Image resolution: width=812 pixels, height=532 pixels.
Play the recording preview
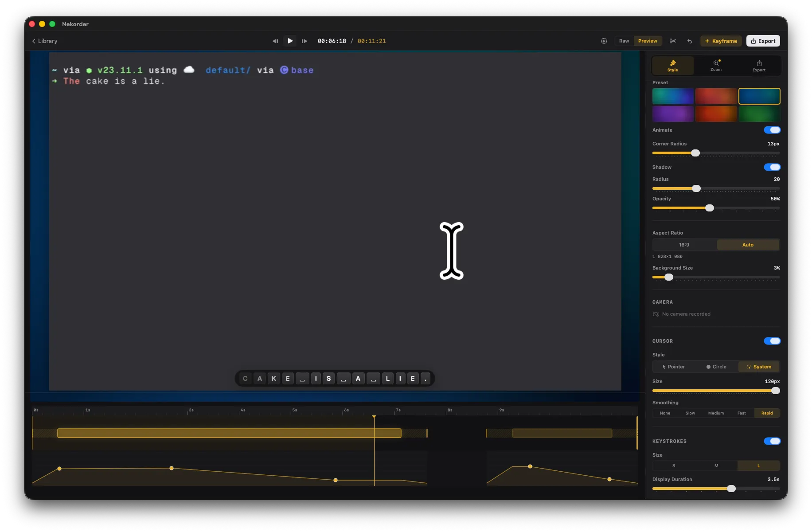coord(290,41)
